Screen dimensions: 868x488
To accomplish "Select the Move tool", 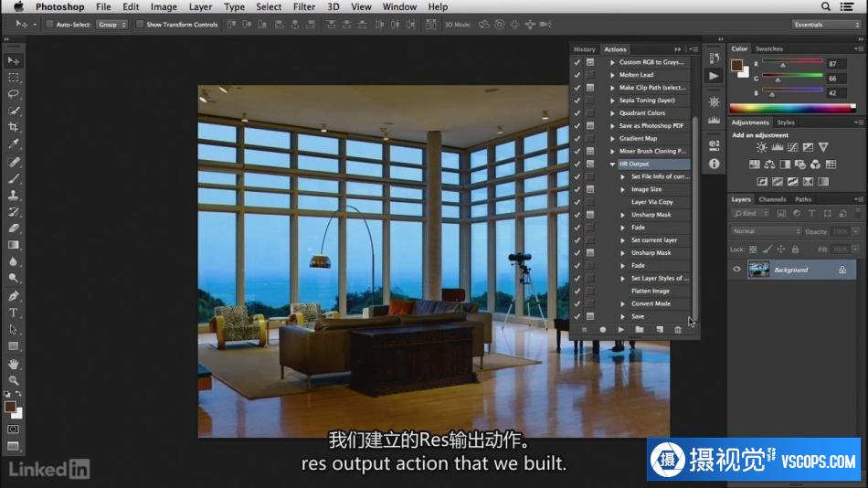I will [x=14, y=60].
